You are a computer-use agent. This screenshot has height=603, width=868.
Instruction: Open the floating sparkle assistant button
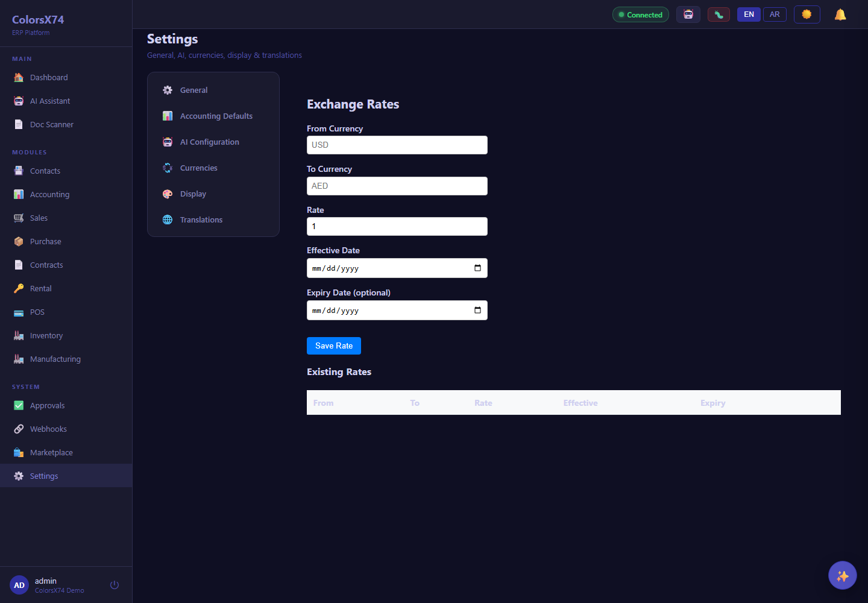843,576
